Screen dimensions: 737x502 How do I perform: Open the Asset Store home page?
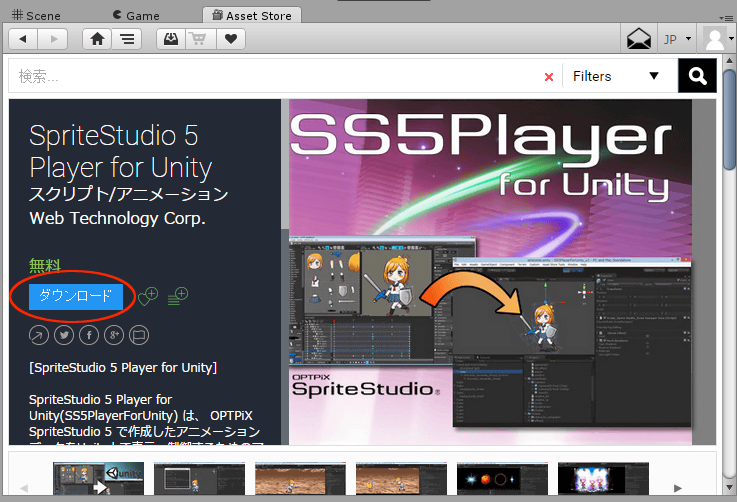97,39
